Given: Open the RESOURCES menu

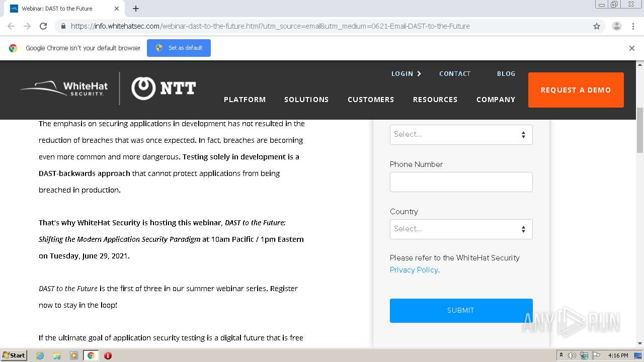Looking at the screenshot, I should tap(435, 100).
